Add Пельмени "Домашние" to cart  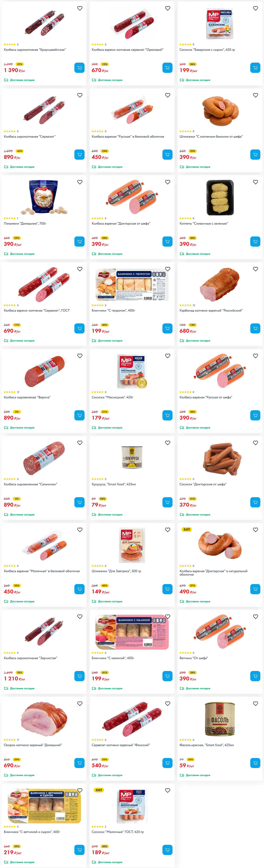tap(79, 242)
